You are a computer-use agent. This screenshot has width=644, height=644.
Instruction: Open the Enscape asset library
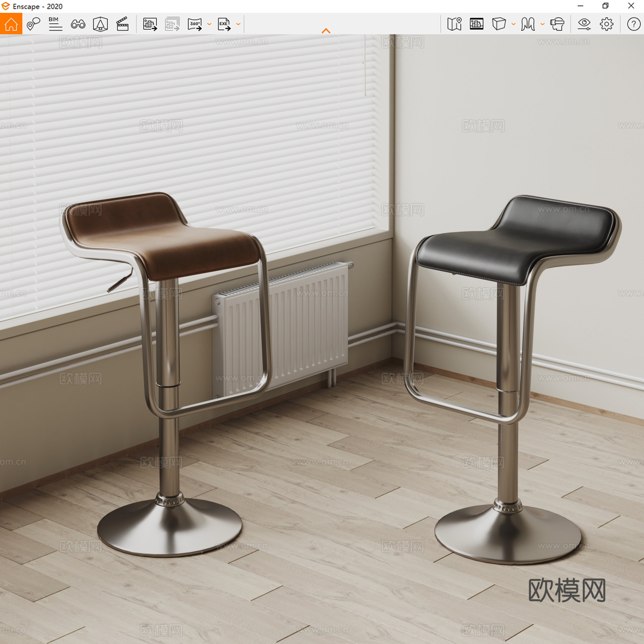click(100, 24)
